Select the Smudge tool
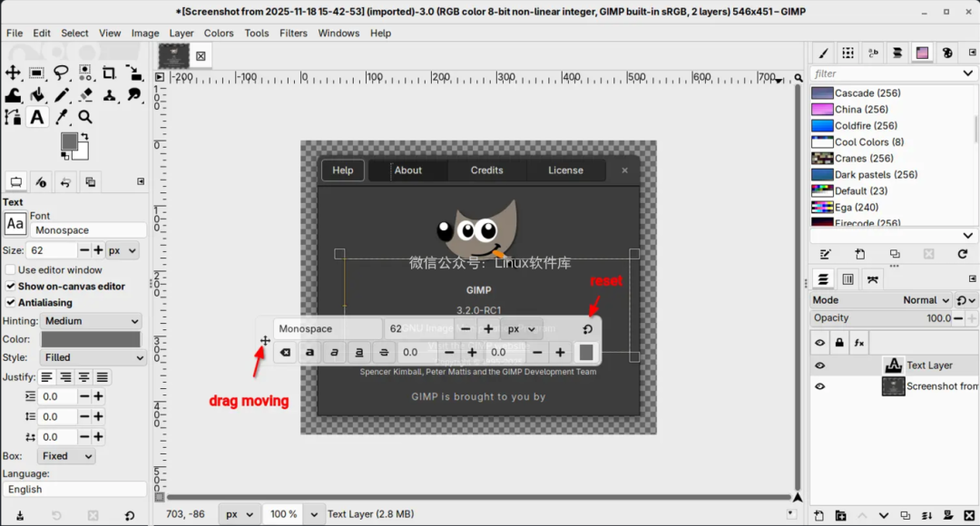The image size is (980, 526). click(x=133, y=95)
